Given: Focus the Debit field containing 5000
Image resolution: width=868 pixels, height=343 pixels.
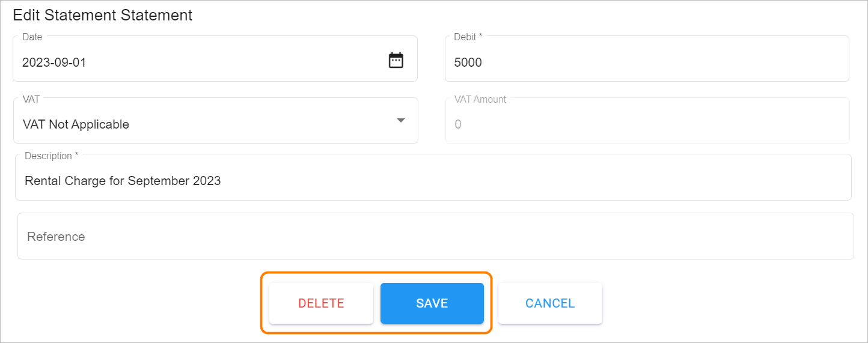Looking at the screenshot, I should [647, 59].
